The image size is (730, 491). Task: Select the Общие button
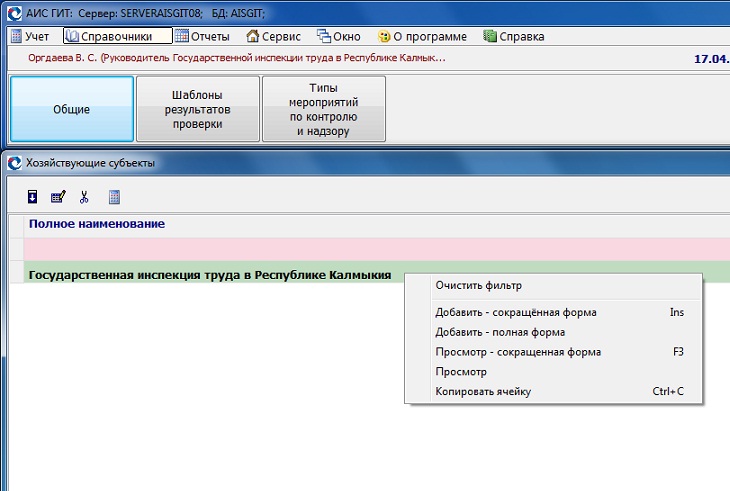[72, 109]
